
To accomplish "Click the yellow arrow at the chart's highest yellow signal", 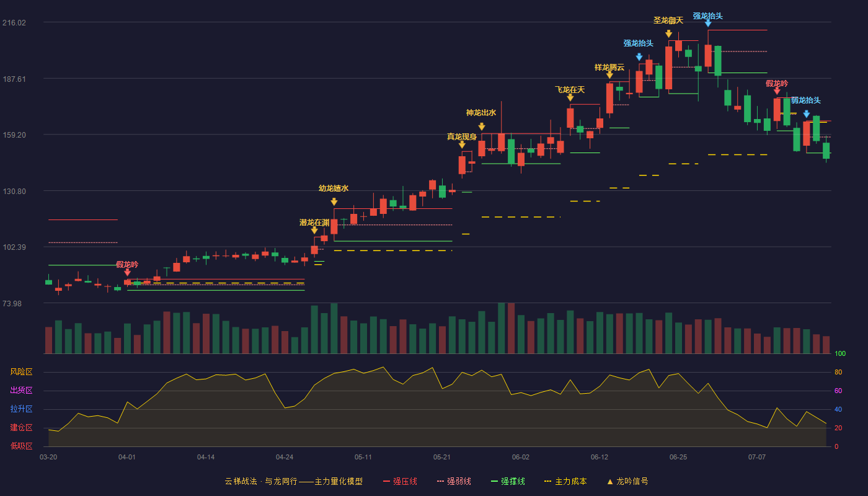I will coord(669,33).
